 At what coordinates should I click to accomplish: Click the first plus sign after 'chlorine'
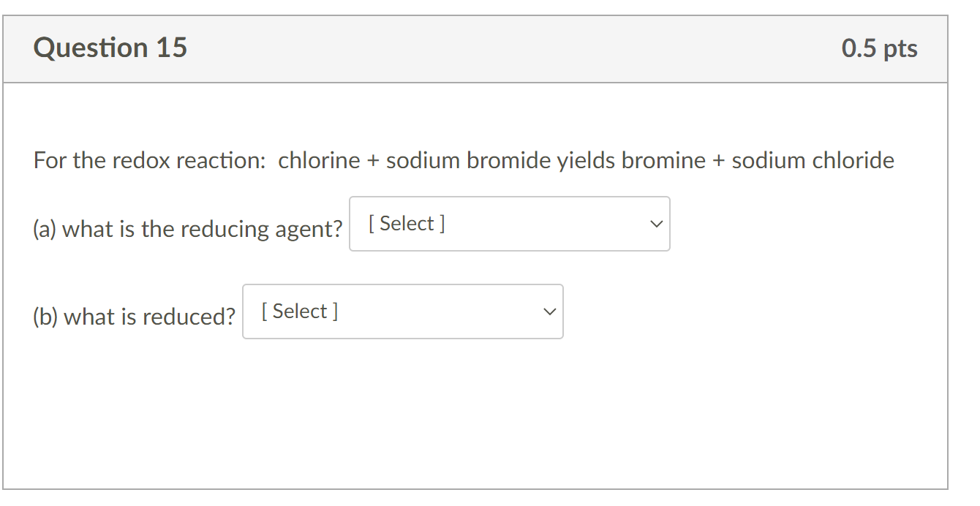[373, 161]
